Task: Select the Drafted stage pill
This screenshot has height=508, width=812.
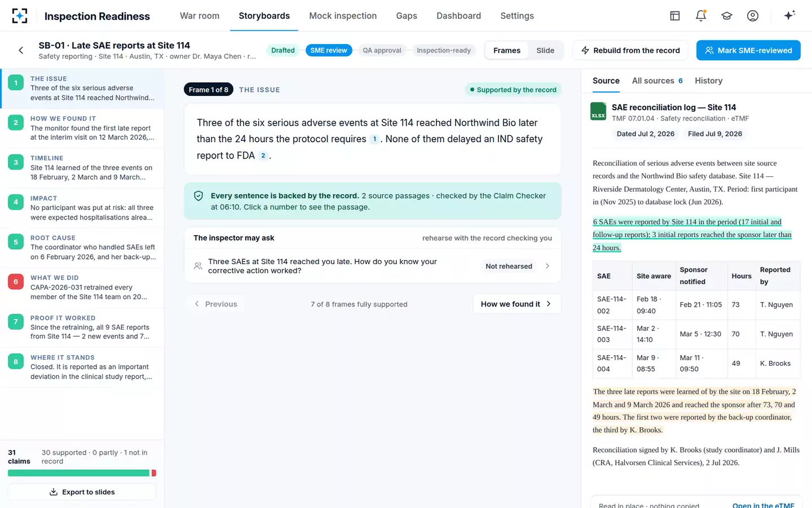Action: click(283, 50)
